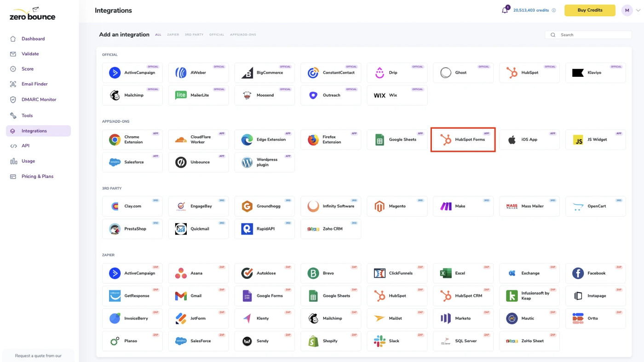Click the integrations search field
Image resolution: width=644 pixels, height=362 pixels.
click(588, 34)
